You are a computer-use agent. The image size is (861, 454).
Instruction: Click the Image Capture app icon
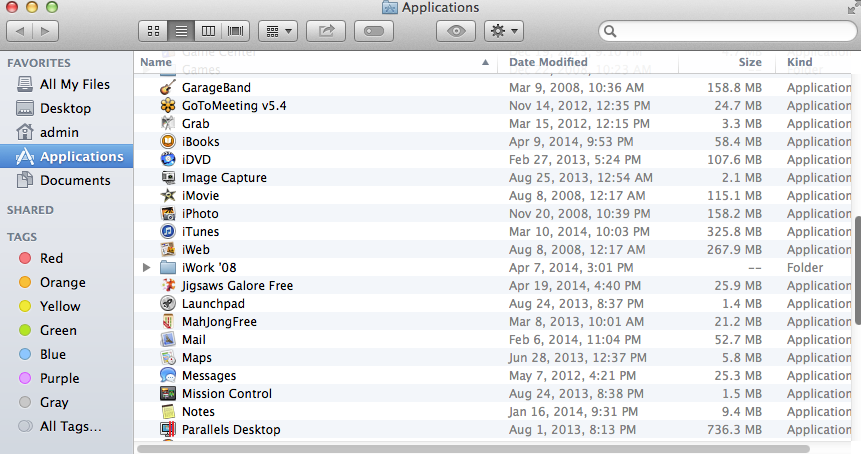coord(167,178)
